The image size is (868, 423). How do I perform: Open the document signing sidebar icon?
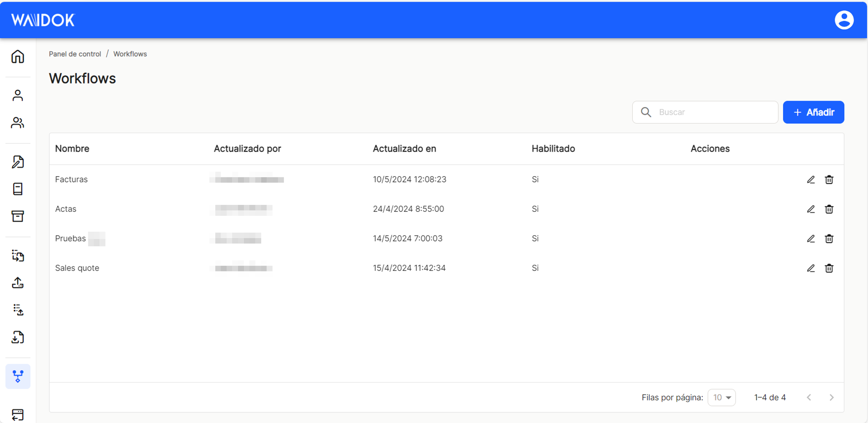coord(17,162)
